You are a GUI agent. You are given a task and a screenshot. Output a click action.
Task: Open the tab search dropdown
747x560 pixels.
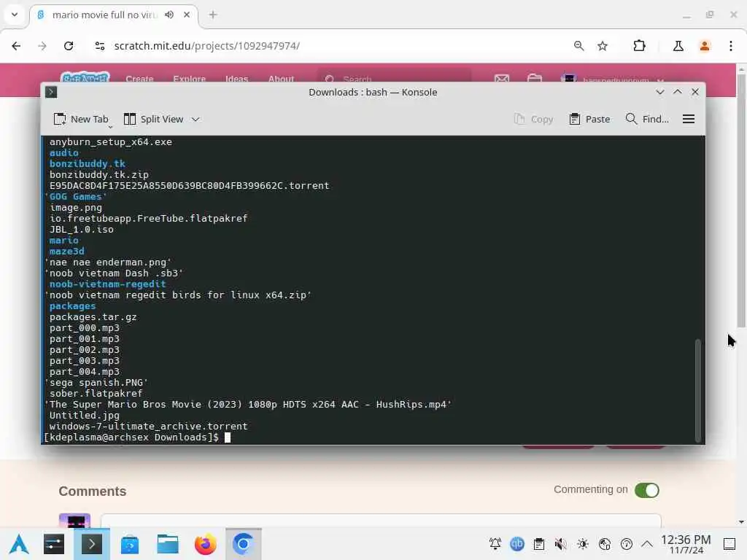point(15,15)
